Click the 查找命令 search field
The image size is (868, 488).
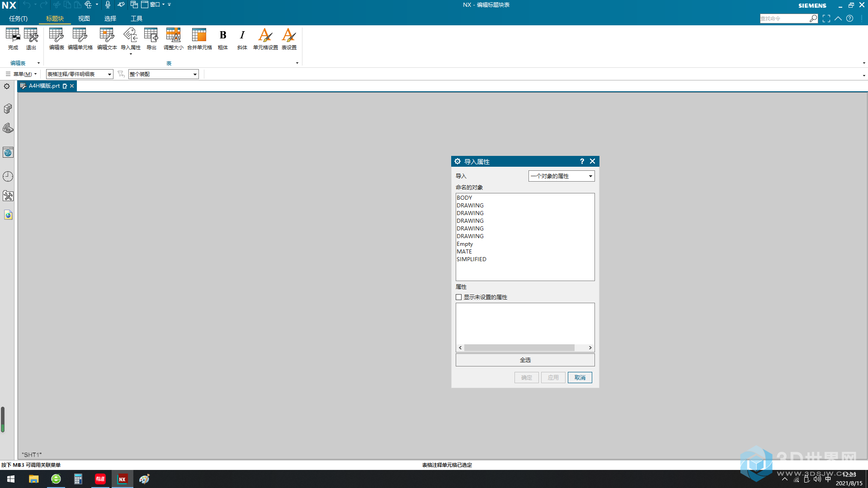coord(784,19)
